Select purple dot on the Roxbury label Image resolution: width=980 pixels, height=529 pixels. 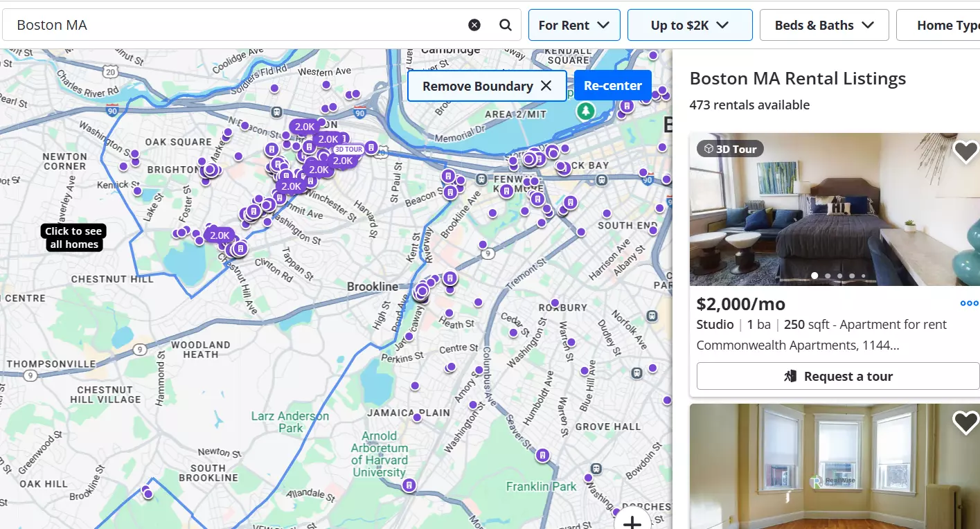553,301
